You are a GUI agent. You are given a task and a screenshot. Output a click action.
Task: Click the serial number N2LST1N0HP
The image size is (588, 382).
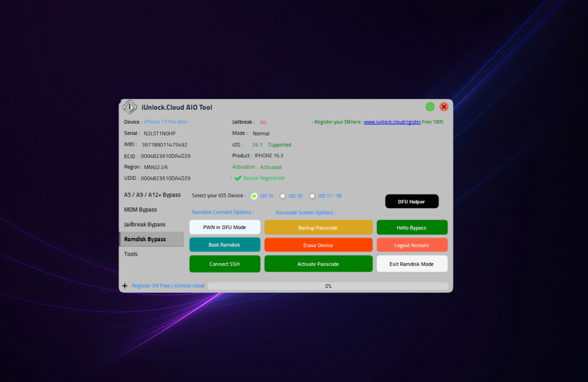[x=159, y=133]
